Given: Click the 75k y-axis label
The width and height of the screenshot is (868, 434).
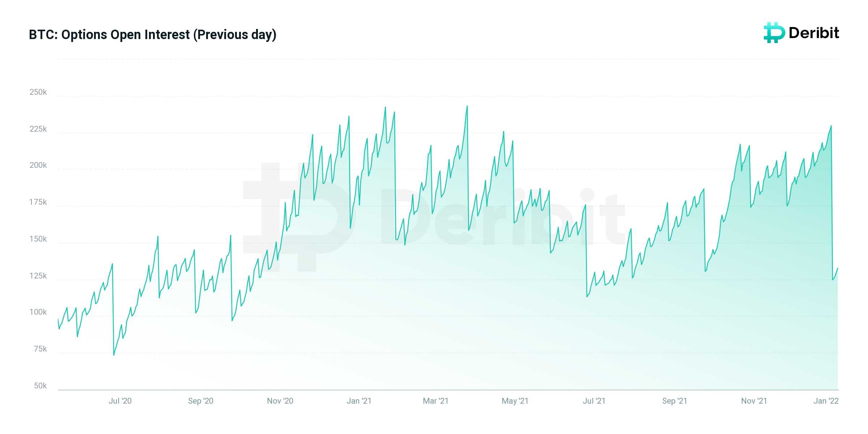Looking at the screenshot, I should click(x=40, y=349).
